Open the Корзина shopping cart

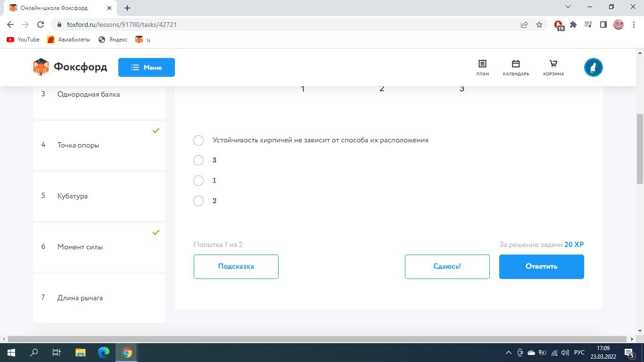553,67
